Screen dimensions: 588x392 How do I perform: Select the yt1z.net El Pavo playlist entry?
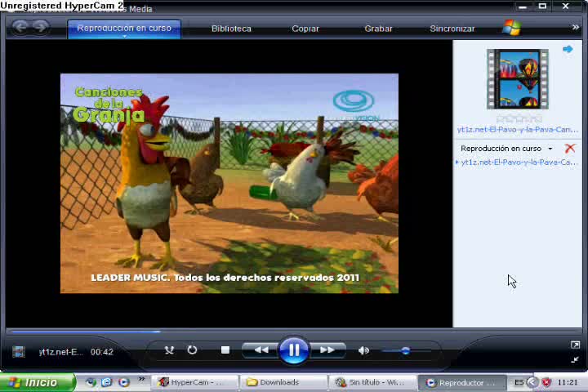pyautogui.click(x=518, y=162)
